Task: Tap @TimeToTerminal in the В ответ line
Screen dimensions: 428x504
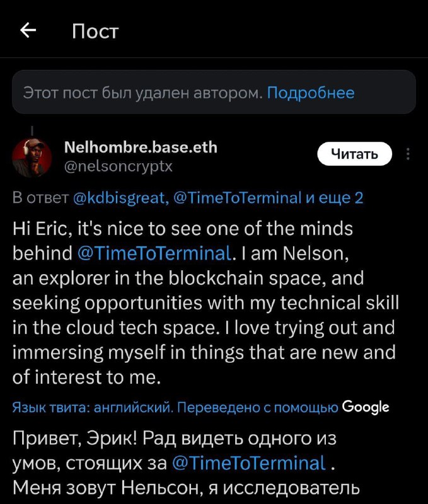Action: 236,198
